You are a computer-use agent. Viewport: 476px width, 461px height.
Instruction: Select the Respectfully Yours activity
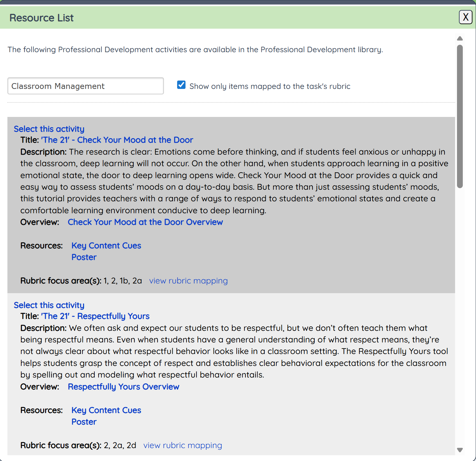tap(49, 305)
